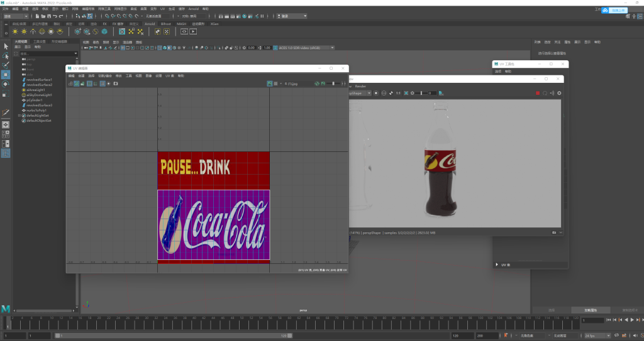
Task: Toggle the UV editor grid display button
Action: (103, 84)
